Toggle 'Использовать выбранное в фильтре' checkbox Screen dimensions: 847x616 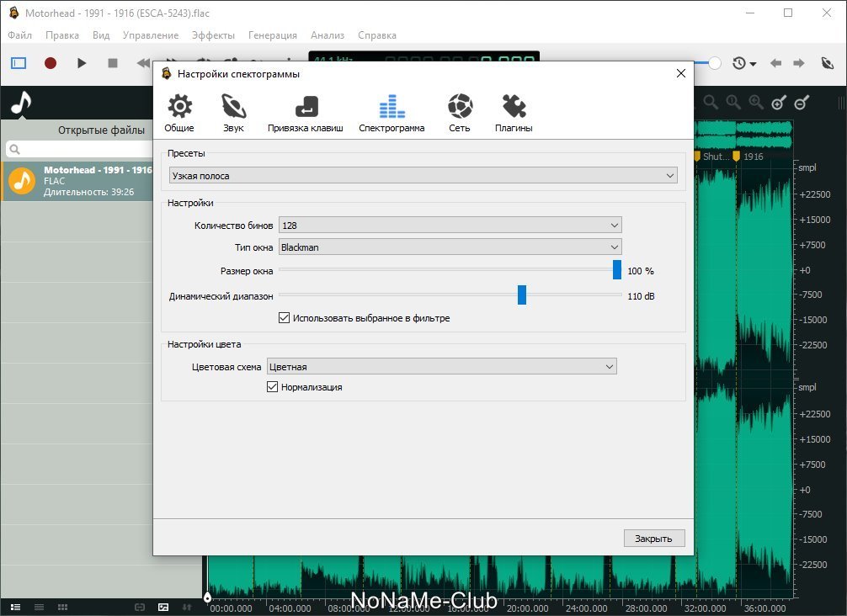[x=285, y=318]
